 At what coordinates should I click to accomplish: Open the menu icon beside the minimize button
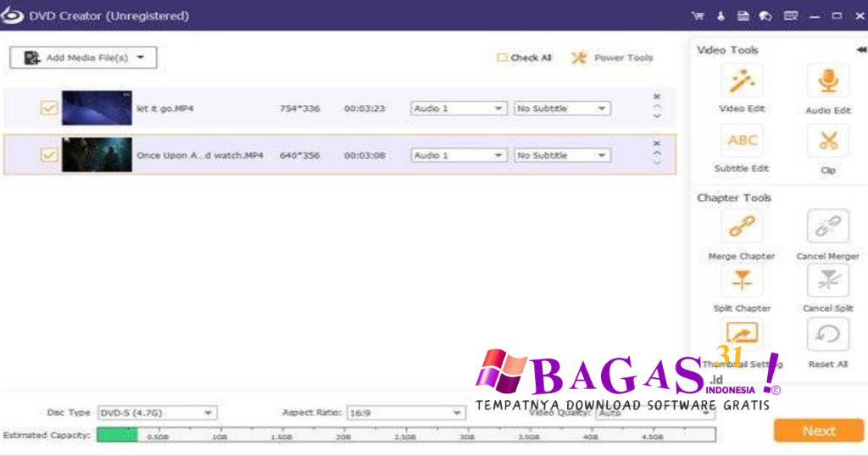[791, 16]
